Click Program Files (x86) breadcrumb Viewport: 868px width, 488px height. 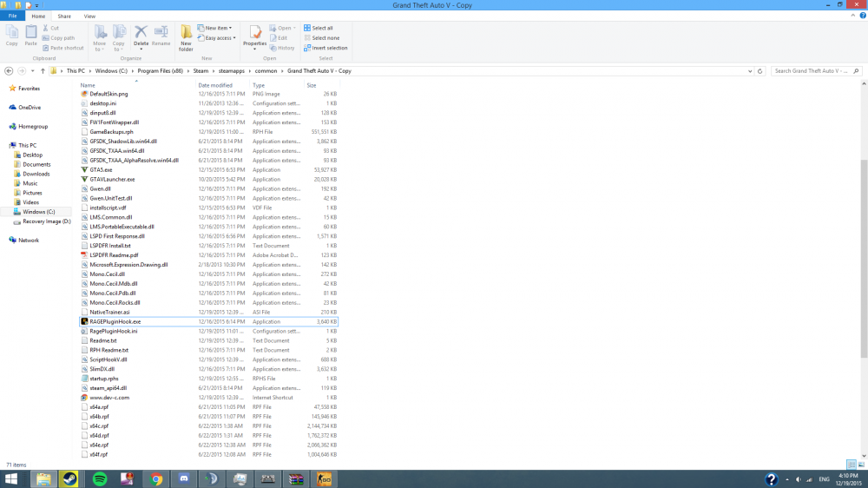click(161, 71)
